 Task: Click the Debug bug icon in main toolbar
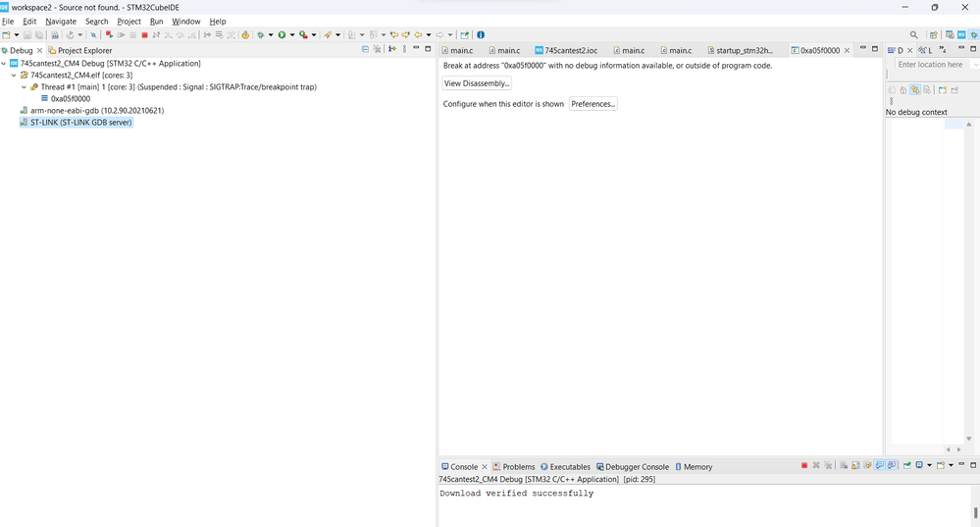coord(261,35)
